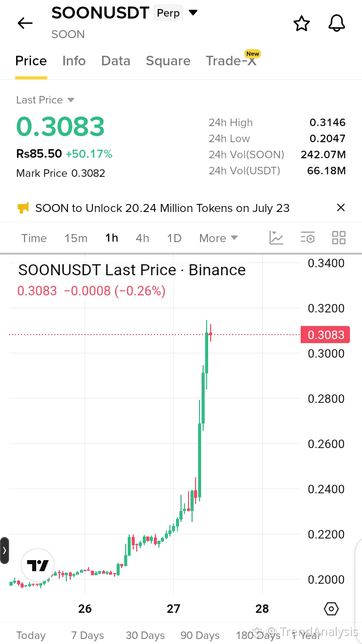
Task: Open the Trade-X tab
Action: pos(231,61)
